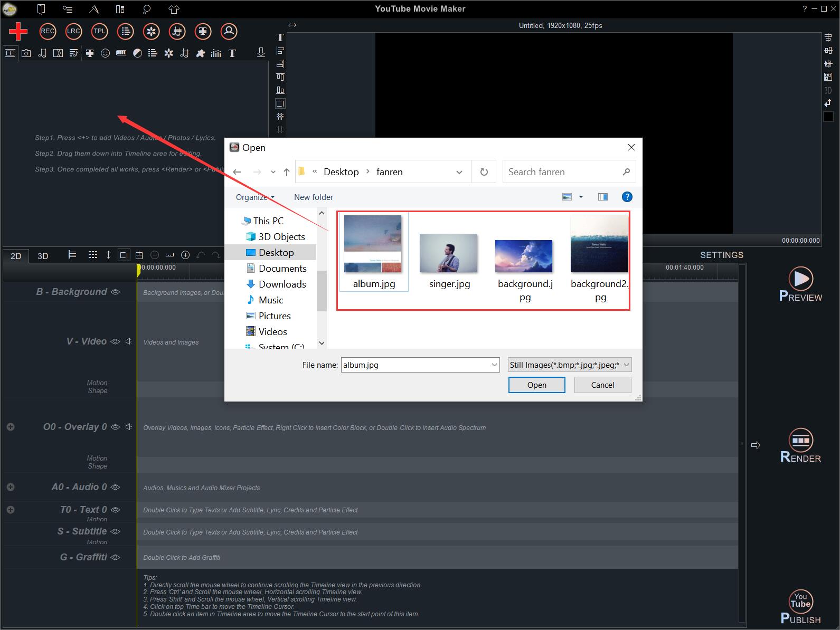Click the up folder arrow in Open dialog
The width and height of the screenshot is (840, 630).
[x=287, y=171]
